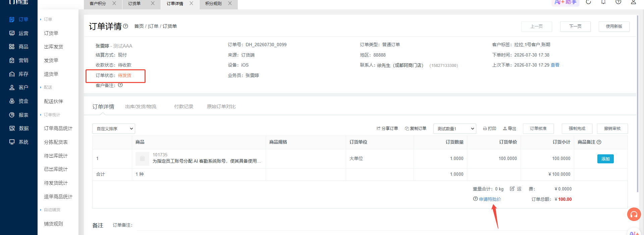Click the 强制完成 button
The image size is (644, 235).
pyautogui.click(x=577, y=129)
